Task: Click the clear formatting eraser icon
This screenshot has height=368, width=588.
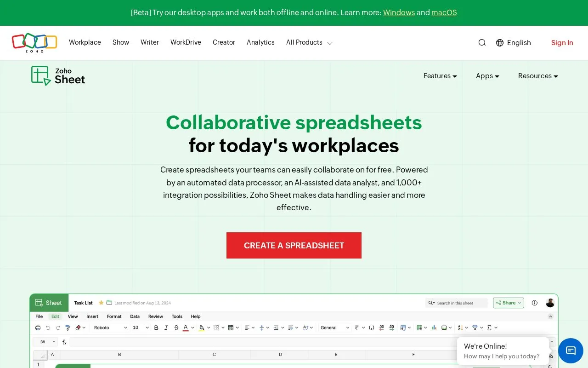Action: [78, 328]
